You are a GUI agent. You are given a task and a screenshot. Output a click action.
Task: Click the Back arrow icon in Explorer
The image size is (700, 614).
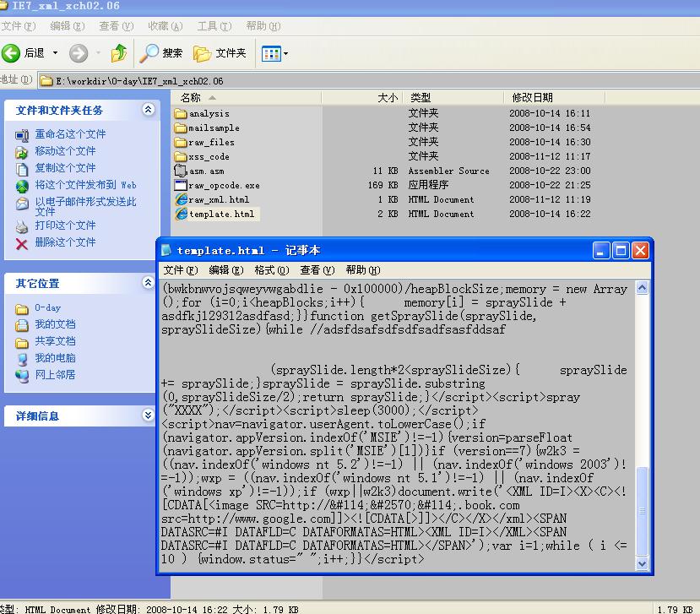(x=11, y=53)
